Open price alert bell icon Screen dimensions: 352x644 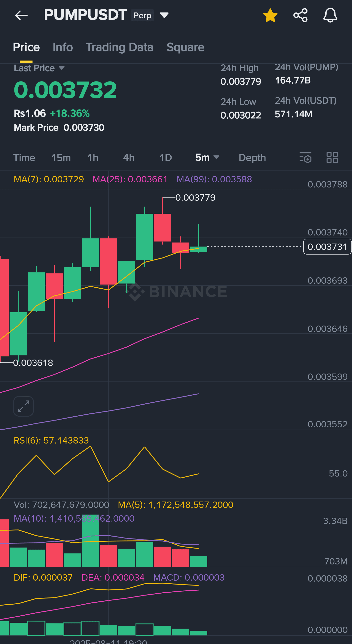coord(330,15)
